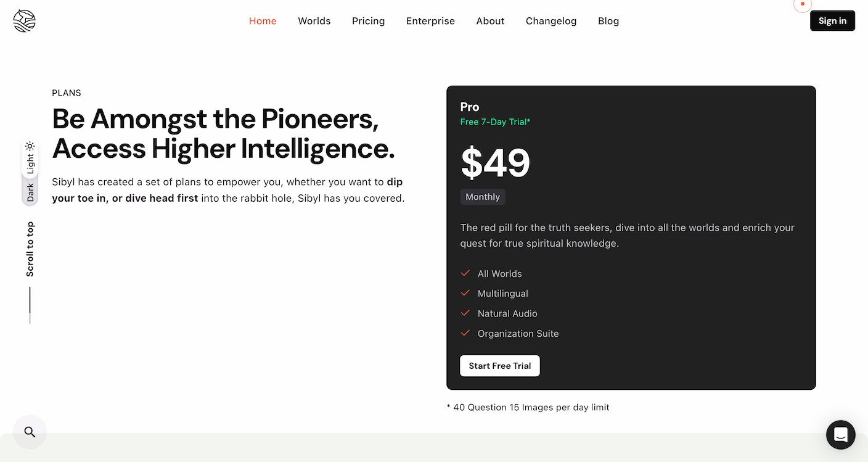Click the Free 7-Day Trial text
868x462 pixels.
(495, 122)
